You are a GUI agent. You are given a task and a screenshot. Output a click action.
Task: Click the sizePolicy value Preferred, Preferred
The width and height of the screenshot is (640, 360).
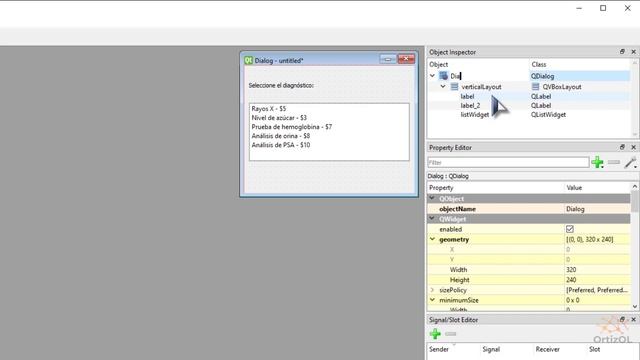(x=598, y=290)
